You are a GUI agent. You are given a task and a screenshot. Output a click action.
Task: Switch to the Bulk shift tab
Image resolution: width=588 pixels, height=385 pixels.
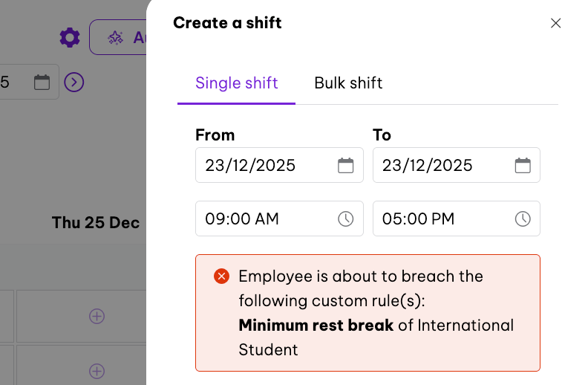pos(348,82)
